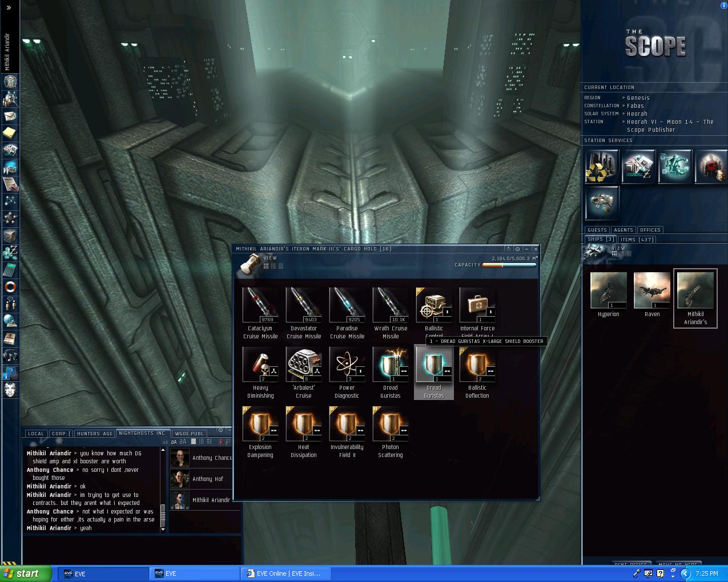
Task: Open the Character Sheet from the sidebar
Action: (x=10, y=82)
